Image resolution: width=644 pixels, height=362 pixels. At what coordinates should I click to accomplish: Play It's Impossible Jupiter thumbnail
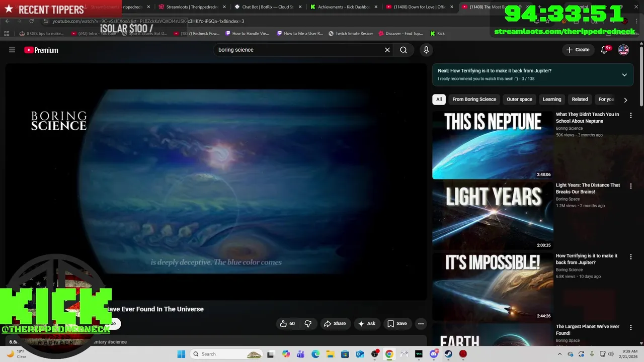coord(493,287)
